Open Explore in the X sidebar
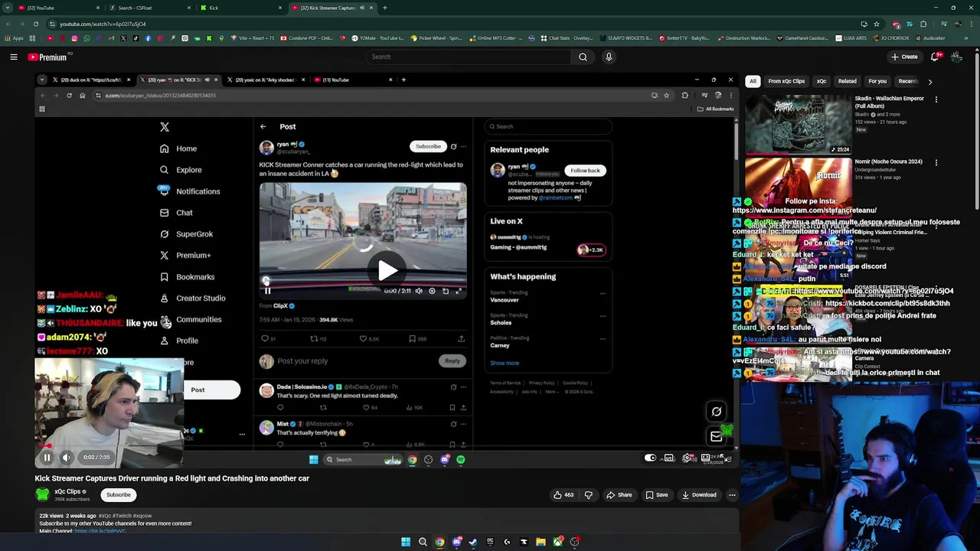 click(x=181, y=170)
